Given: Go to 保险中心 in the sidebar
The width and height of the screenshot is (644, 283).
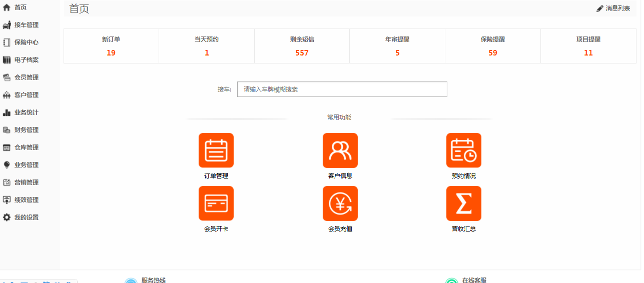Looking at the screenshot, I should click(26, 42).
